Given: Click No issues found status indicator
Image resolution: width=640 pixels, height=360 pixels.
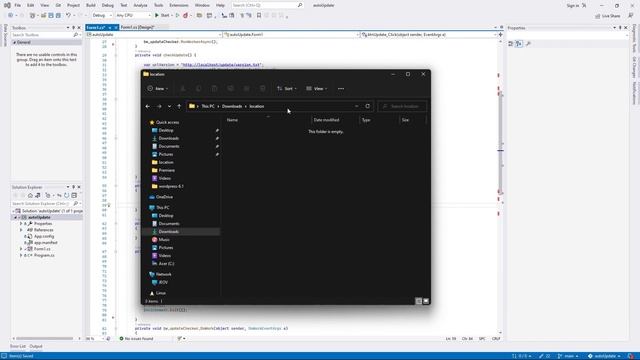Looking at the screenshot, I should pos(136,338).
